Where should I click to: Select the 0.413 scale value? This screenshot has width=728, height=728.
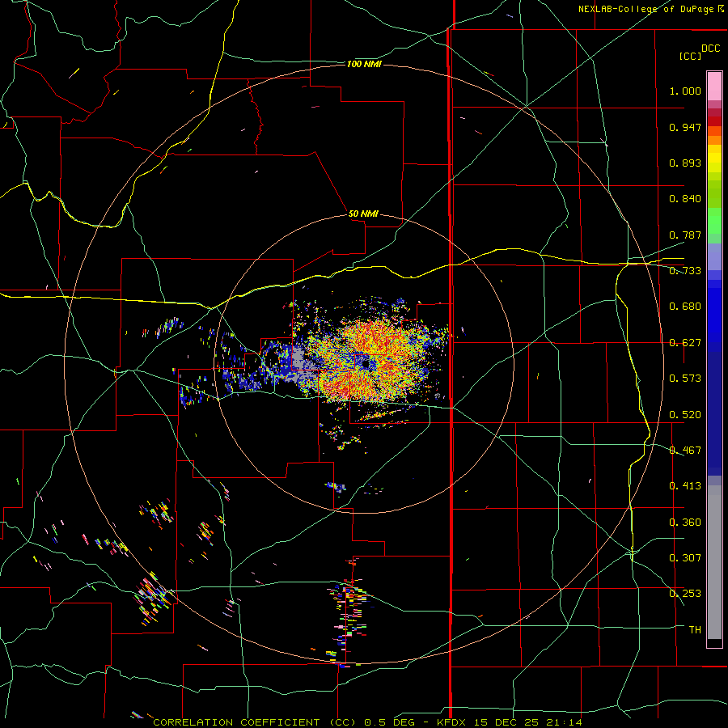pyautogui.click(x=685, y=486)
